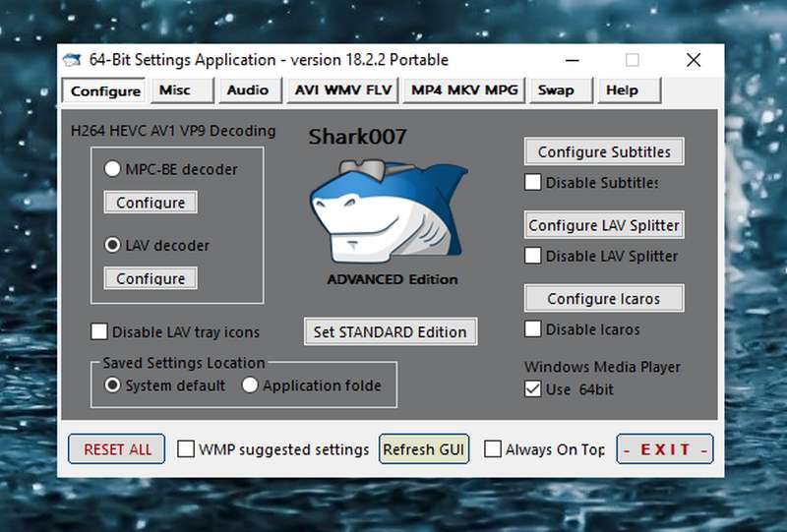Screen dimensions: 787x532
Task: Close the Settings Application window
Action: click(694, 60)
